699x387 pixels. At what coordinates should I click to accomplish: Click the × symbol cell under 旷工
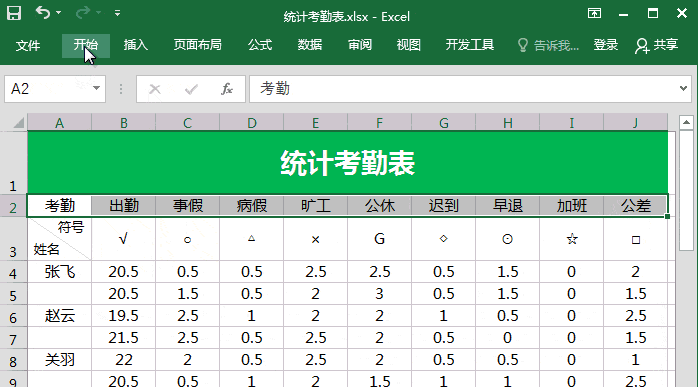coord(316,239)
